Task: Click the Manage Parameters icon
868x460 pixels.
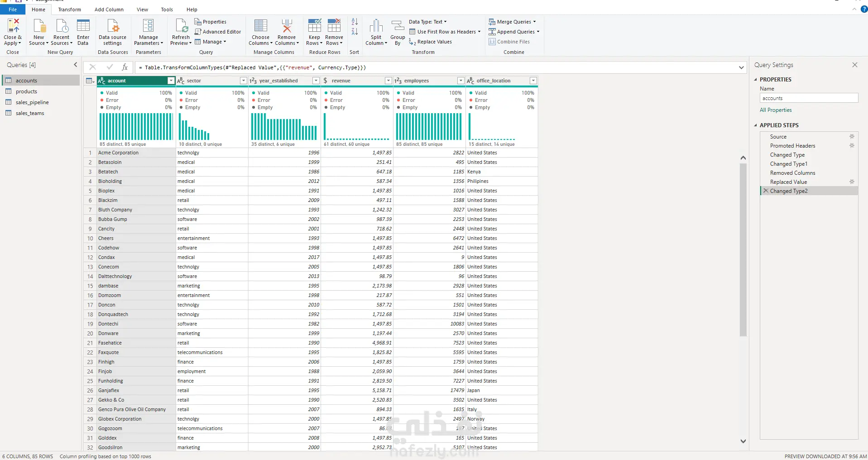Action: click(149, 26)
